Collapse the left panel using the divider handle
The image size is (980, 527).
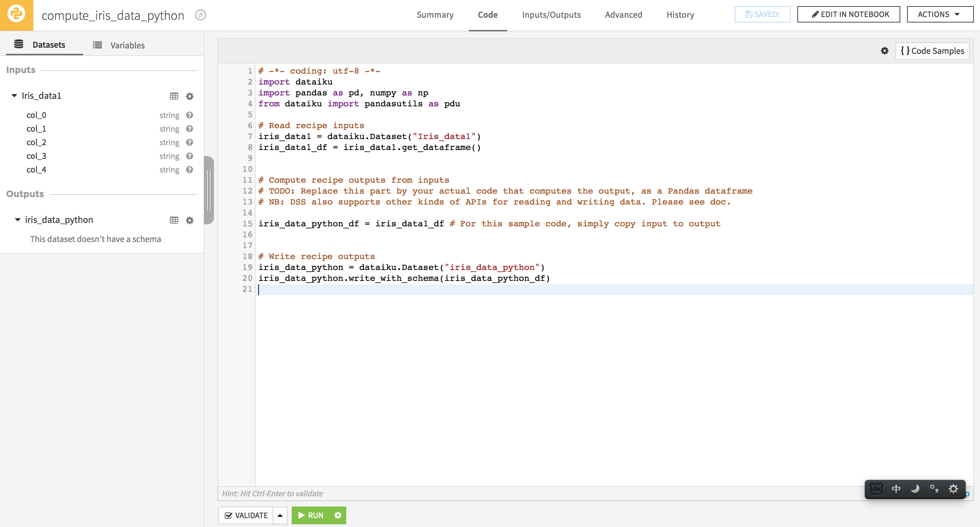point(209,190)
